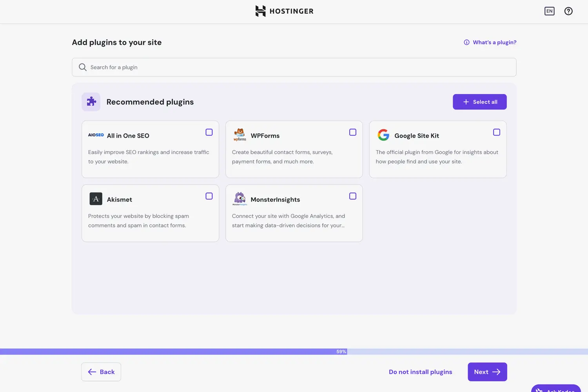Viewport: 588px width, 392px height.
Task: Click the Google Site Kit title
Action: pyautogui.click(x=417, y=136)
